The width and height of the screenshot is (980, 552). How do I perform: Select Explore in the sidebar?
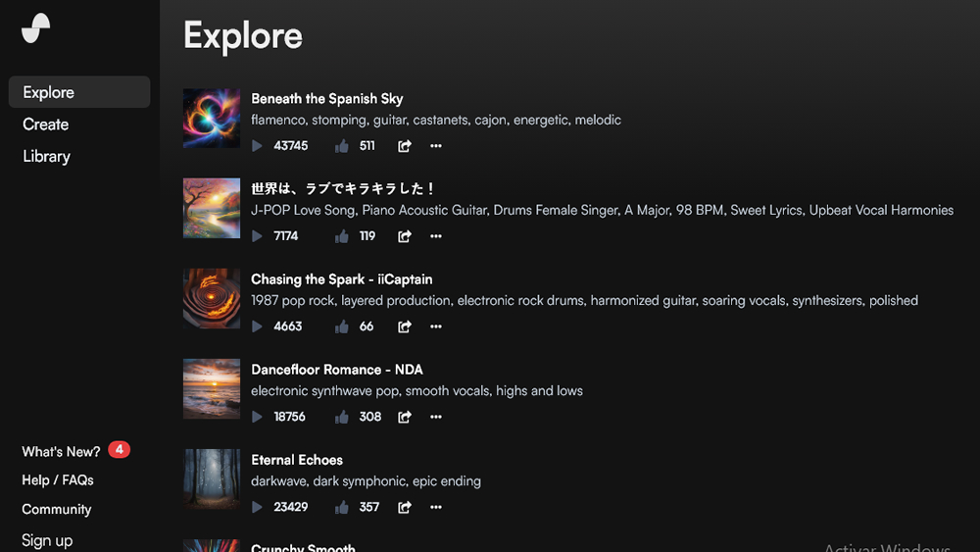[x=49, y=92]
